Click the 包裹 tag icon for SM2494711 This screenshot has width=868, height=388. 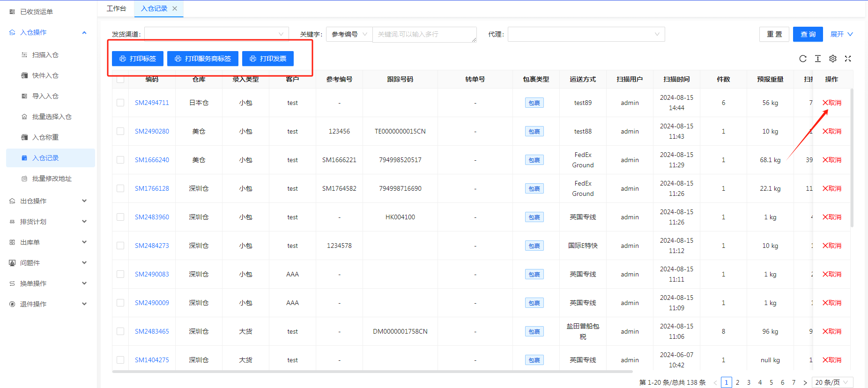(x=534, y=103)
